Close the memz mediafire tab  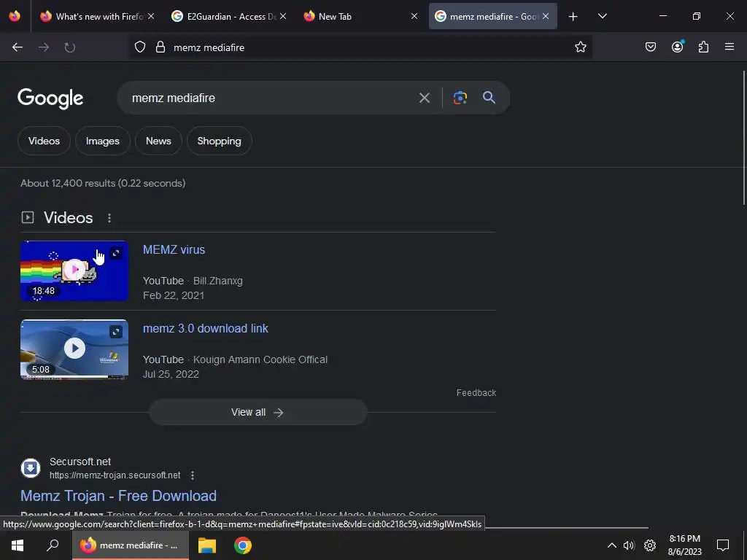click(x=546, y=16)
